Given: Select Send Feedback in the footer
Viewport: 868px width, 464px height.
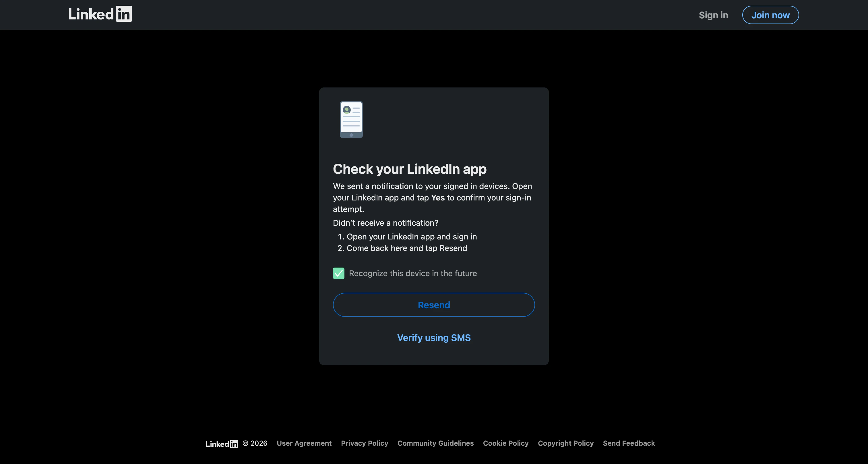Looking at the screenshot, I should tap(629, 443).
